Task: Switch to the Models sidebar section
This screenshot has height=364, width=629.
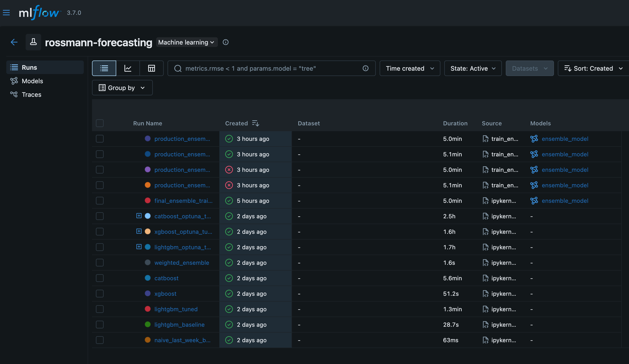Action: coord(33,81)
